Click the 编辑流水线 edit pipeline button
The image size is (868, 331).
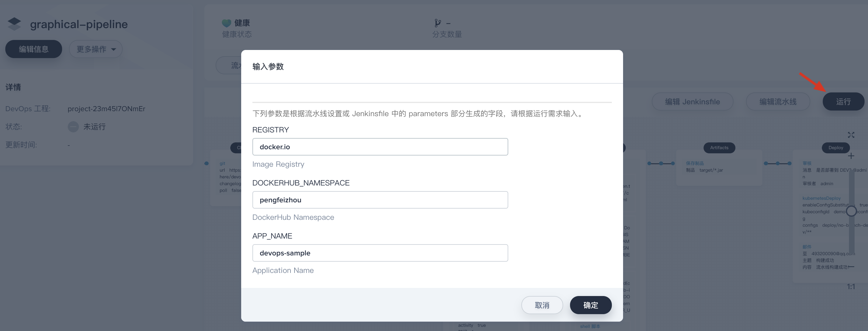click(x=778, y=101)
